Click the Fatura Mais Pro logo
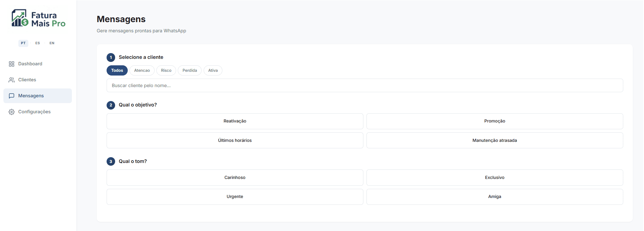The image size is (644, 231). (x=38, y=18)
